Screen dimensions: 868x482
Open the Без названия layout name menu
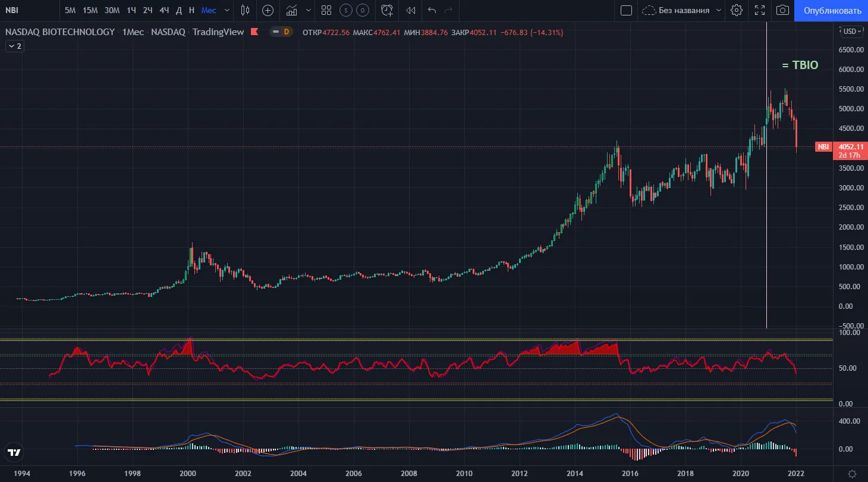(683, 10)
